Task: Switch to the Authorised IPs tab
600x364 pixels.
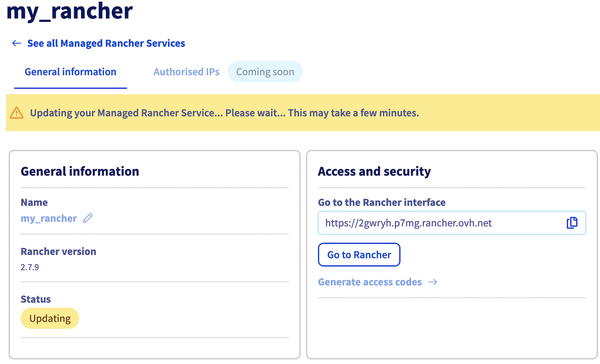Action: pyautogui.click(x=186, y=72)
